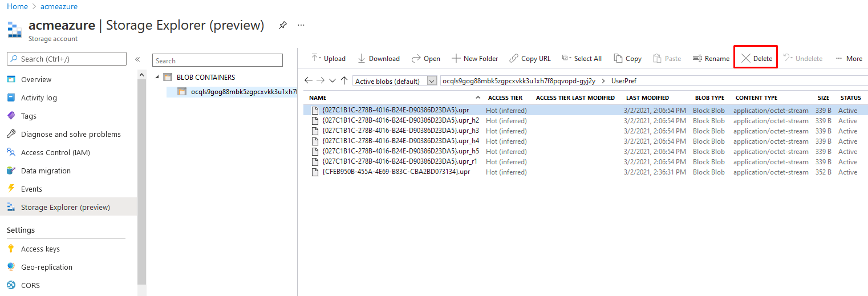Sort by the NAME column header
This screenshot has width=868, height=296.
(x=318, y=98)
